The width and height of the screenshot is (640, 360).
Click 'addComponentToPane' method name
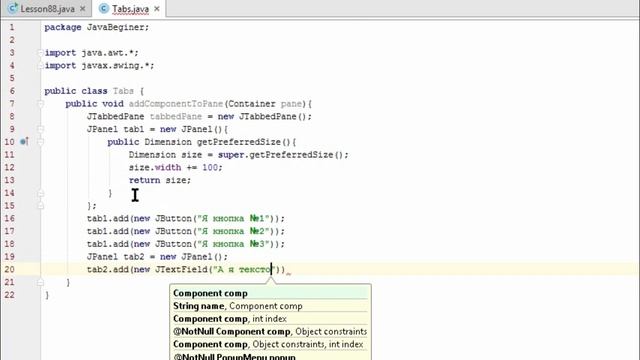[x=176, y=104]
